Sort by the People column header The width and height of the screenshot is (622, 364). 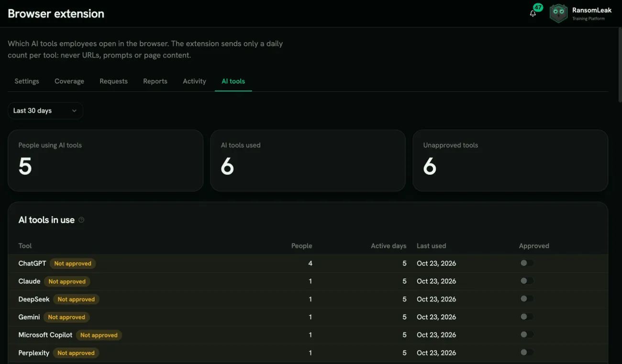[x=301, y=246]
